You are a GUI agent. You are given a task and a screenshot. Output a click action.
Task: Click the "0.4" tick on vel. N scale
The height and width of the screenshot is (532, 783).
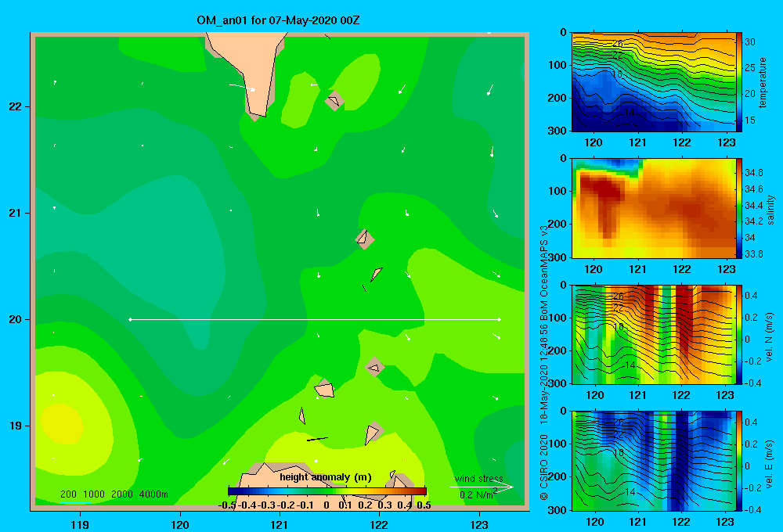pos(751,296)
